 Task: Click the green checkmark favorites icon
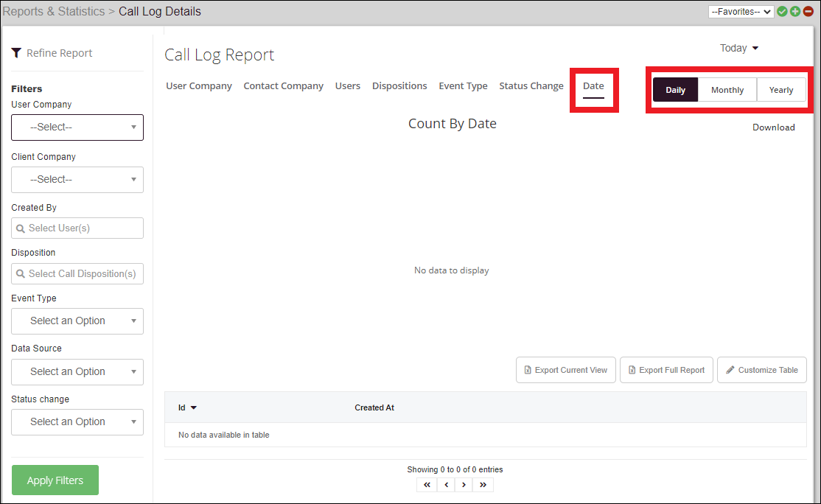[x=782, y=12]
